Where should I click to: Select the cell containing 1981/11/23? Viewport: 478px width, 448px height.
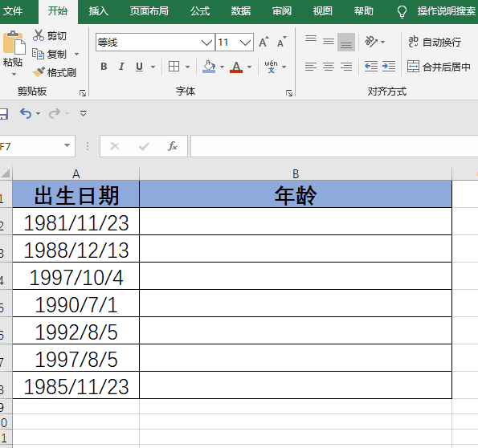click(76, 222)
